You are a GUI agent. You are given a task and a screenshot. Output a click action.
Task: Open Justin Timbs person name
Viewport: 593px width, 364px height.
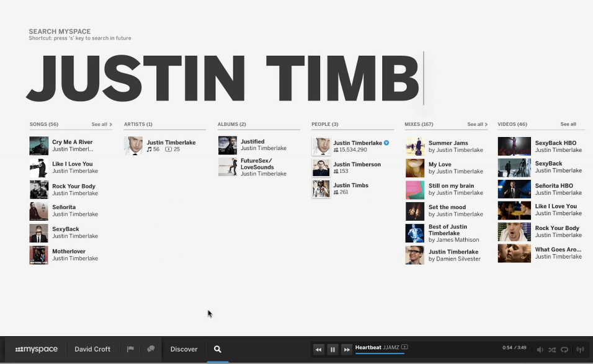(x=350, y=185)
